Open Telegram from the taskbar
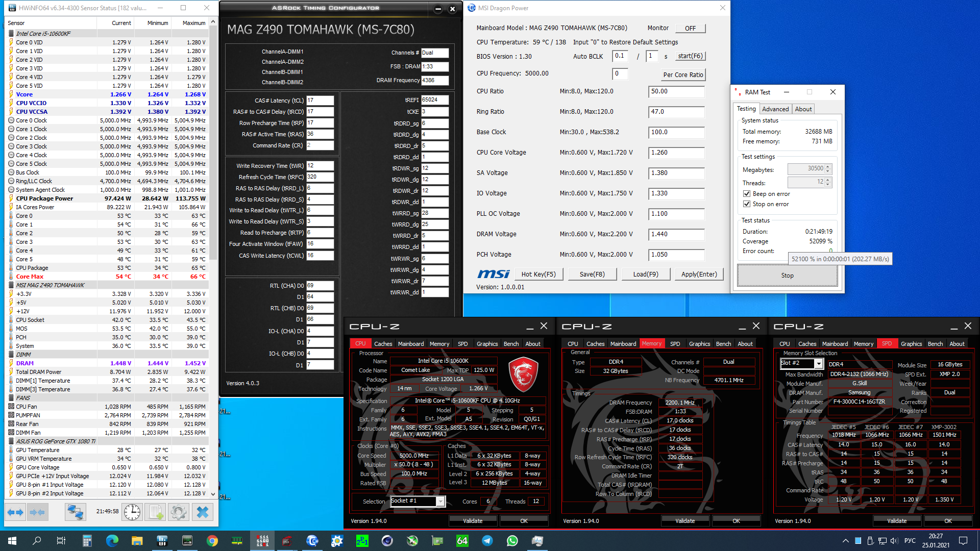Screen dimensions: 980x551 click(487, 541)
